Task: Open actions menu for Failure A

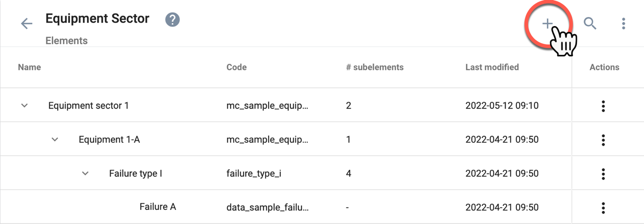Action: [603, 207]
